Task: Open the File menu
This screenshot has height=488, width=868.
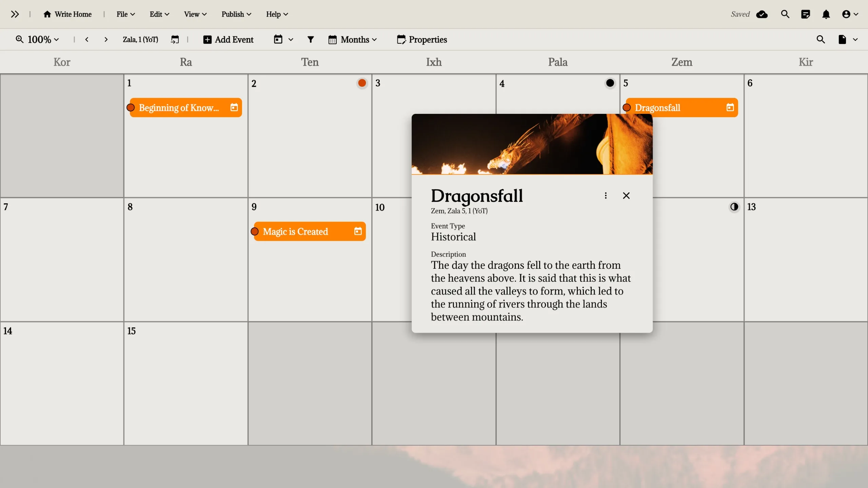Action: (x=125, y=14)
